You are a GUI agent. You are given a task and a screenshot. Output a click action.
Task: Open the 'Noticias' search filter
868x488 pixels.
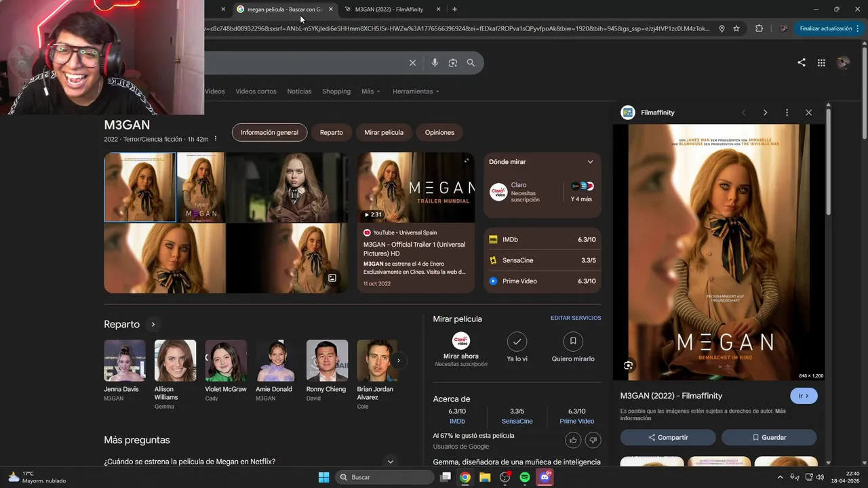click(299, 91)
